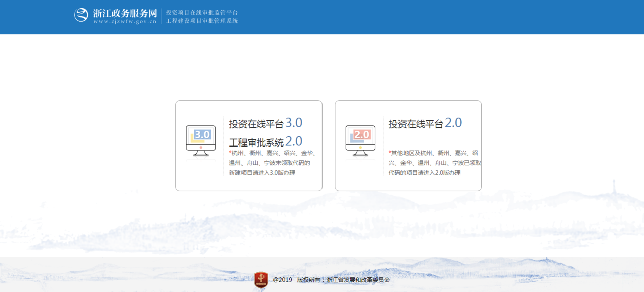644x292 pixels.
Task: Click the 2.0 computer monitor icon
Action: [360, 140]
